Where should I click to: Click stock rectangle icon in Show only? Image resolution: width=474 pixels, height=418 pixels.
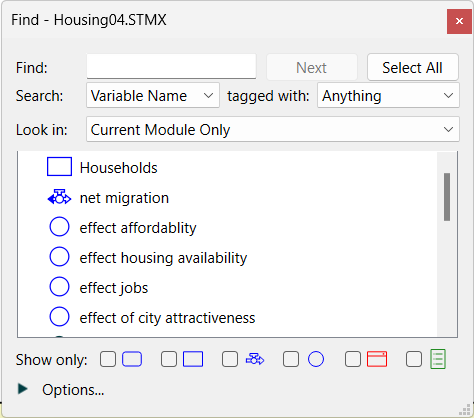[193, 359]
